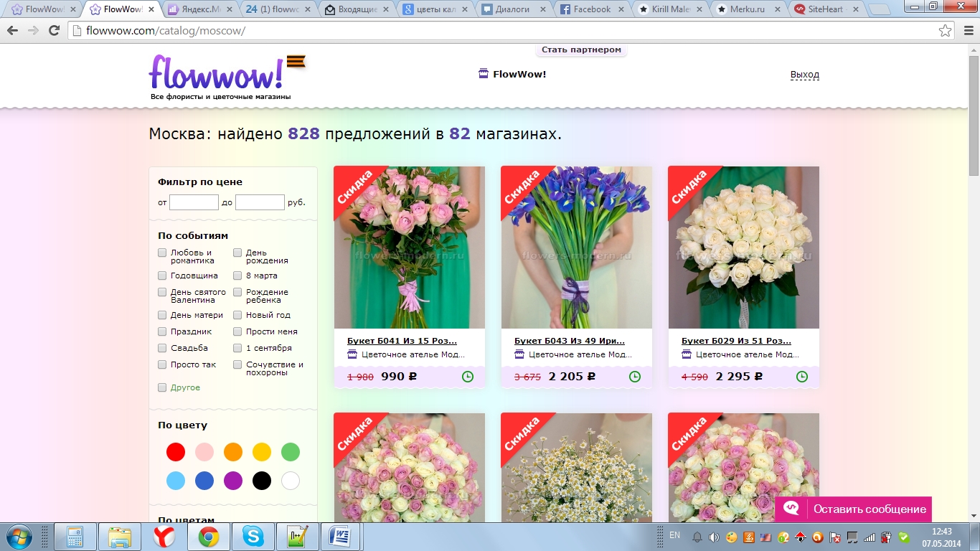The image size is (980, 551).
Task: Click the Выход logout link
Action: coord(804,75)
